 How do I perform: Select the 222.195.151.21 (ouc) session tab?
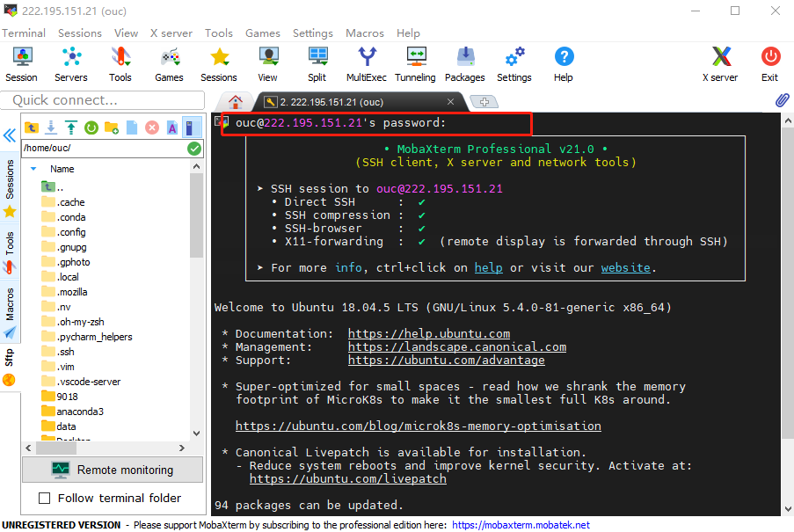point(354,102)
